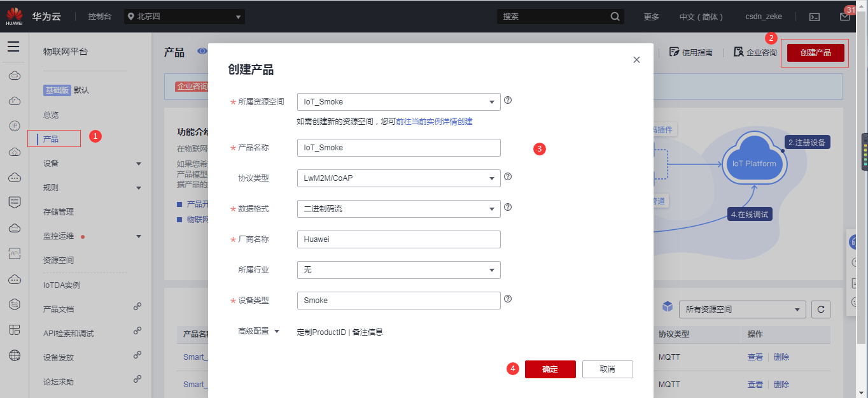This screenshot has height=398, width=868.
Task: Click 确定 button in dialog
Action: (x=550, y=369)
